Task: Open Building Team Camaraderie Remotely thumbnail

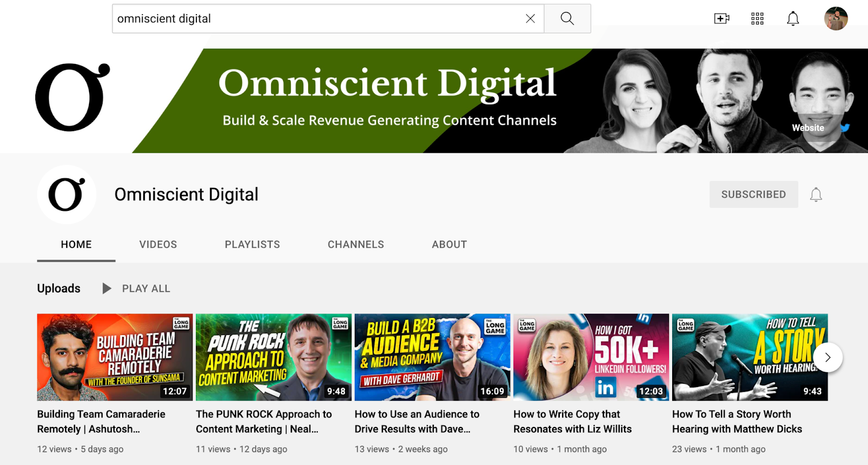Action: (114, 357)
